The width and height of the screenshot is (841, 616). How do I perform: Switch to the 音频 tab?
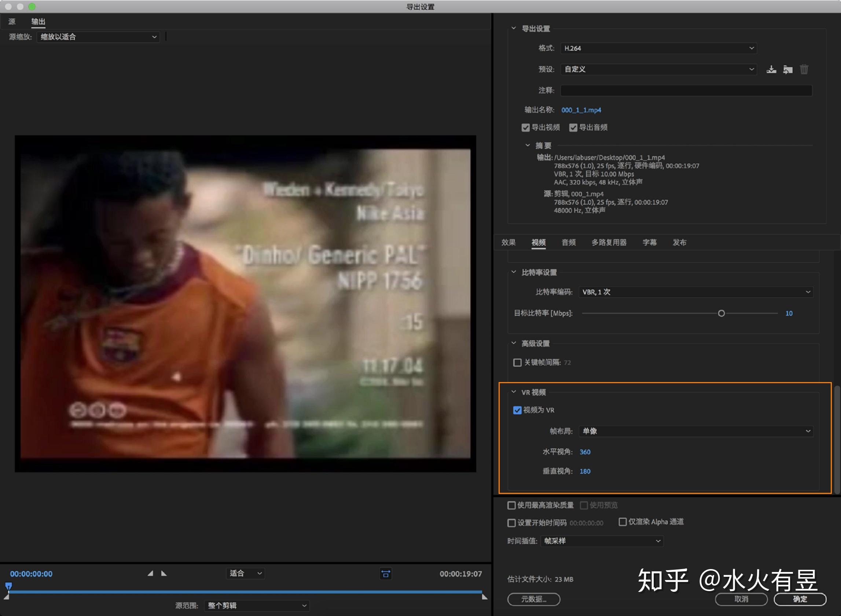click(569, 243)
